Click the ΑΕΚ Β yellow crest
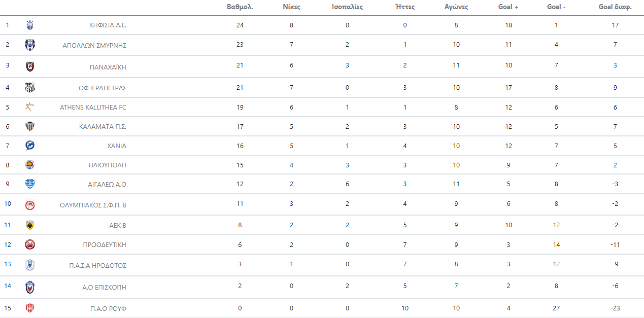The image size is (644, 318). click(30, 225)
